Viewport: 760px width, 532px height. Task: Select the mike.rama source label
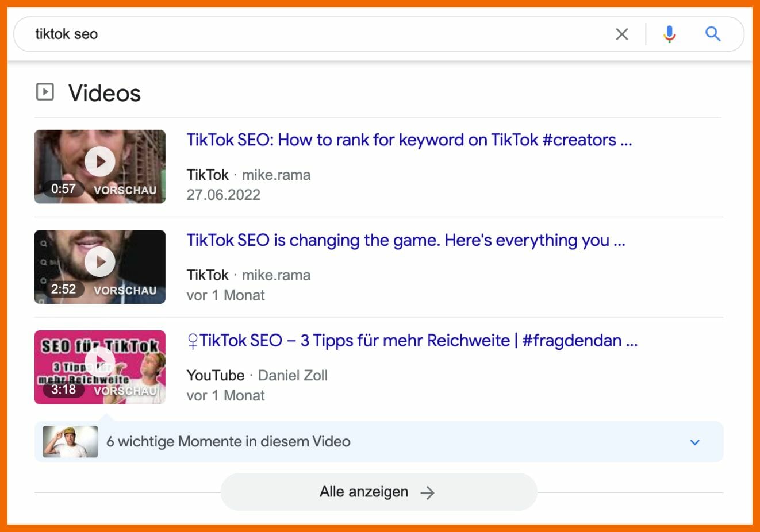pos(276,175)
